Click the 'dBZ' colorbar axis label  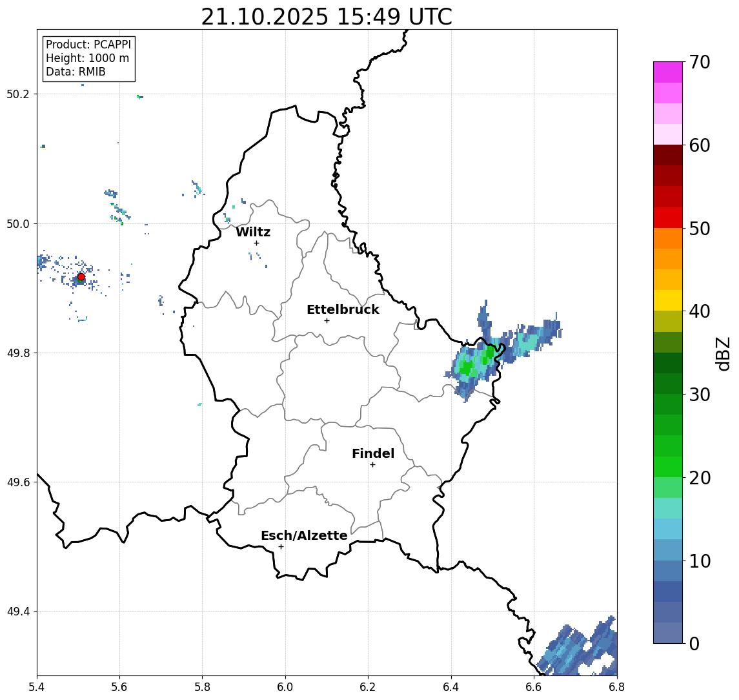coord(723,353)
